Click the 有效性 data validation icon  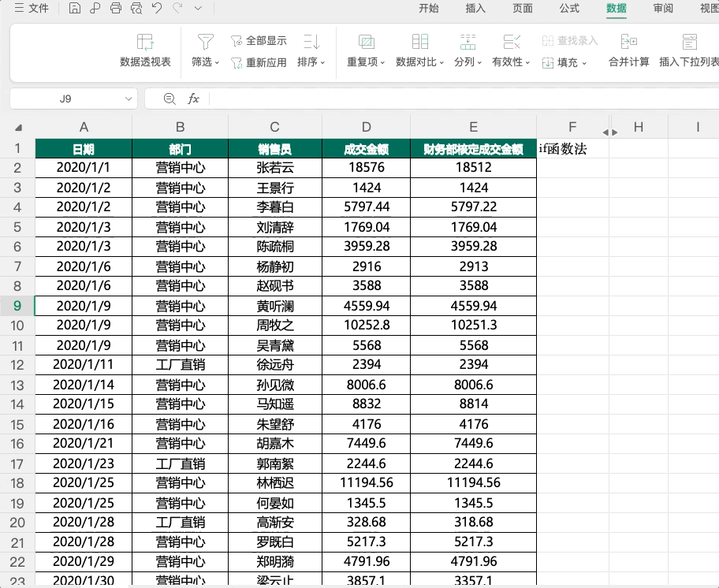[512, 42]
